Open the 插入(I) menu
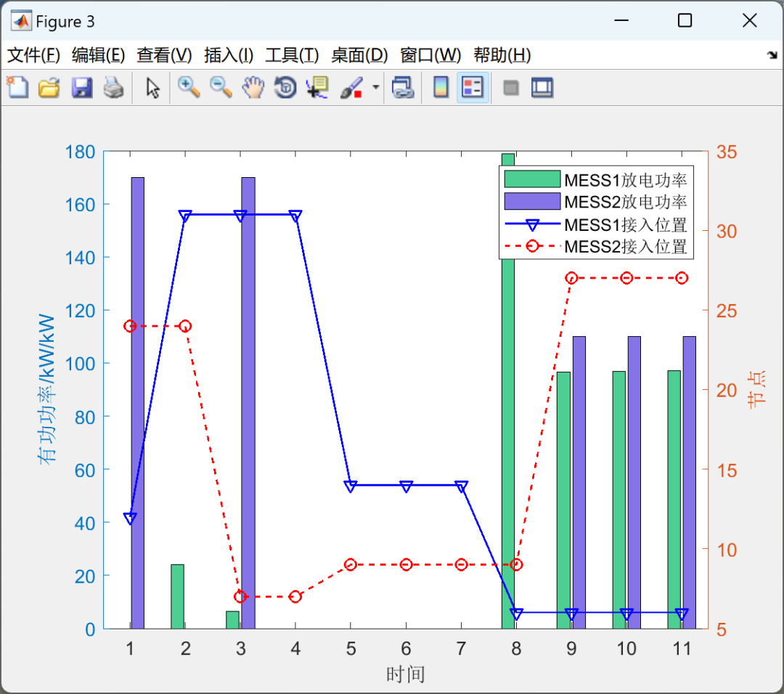Screen dimensions: 784x694 tap(229, 55)
